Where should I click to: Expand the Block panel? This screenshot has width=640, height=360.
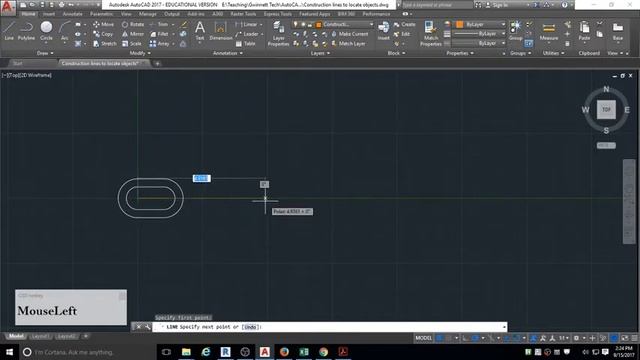(x=396, y=53)
